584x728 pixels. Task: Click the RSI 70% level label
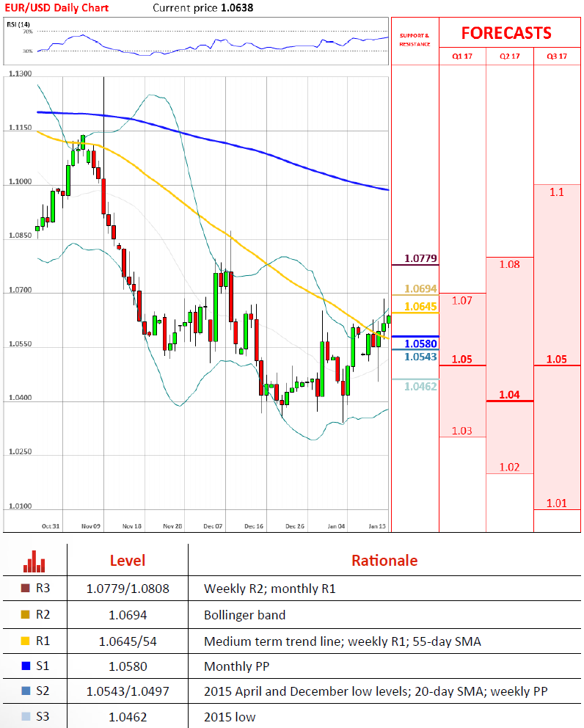tap(28, 32)
